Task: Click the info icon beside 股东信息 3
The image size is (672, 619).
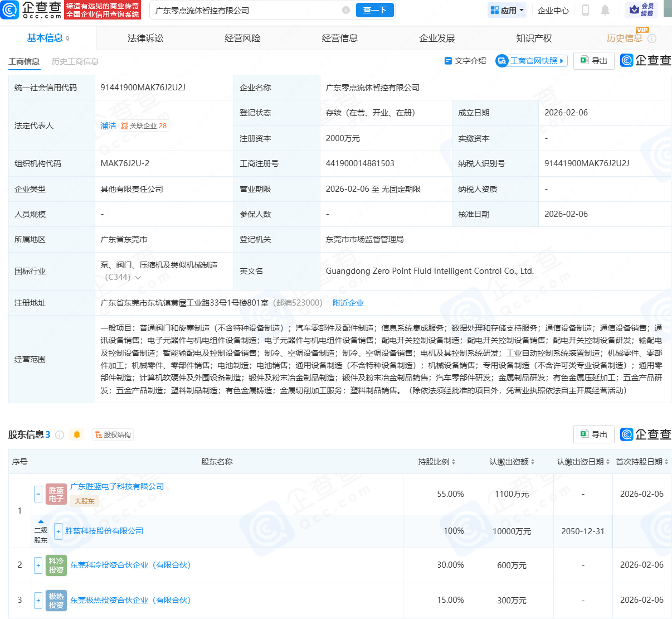Action: click(x=60, y=434)
